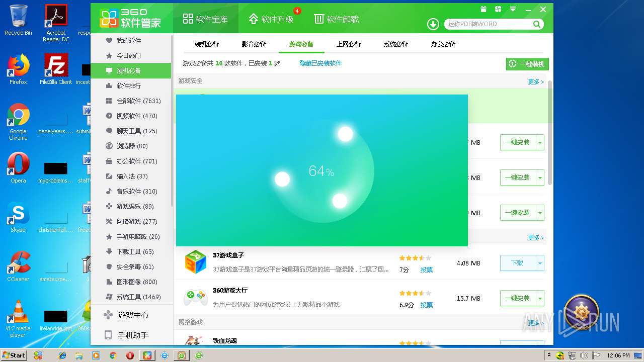Click 投票 link for 360游戏大厅
This screenshot has width=644, height=362.
pos(427,305)
